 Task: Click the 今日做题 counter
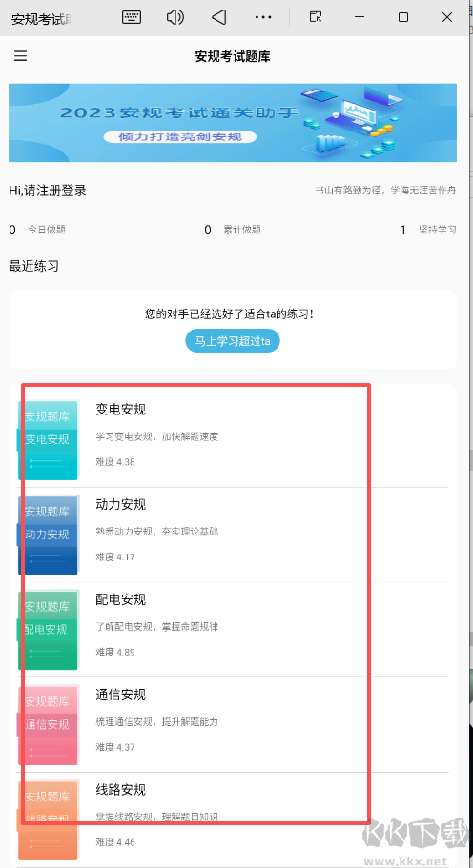click(37, 230)
